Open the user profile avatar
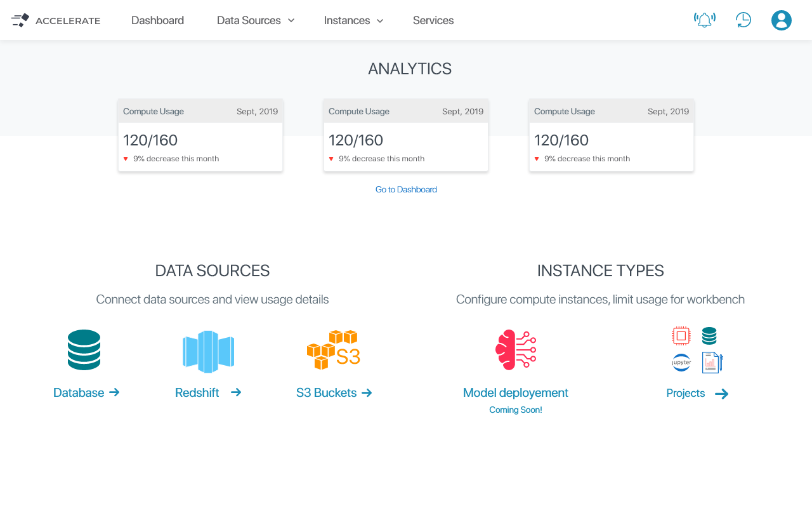 click(x=782, y=20)
